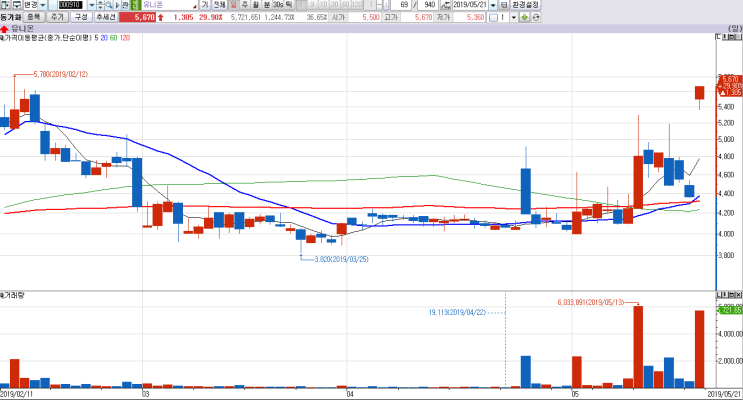The height and width of the screenshot is (400, 743).
Task: Click the play arrow next to the search icon
Action: pos(117,5)
